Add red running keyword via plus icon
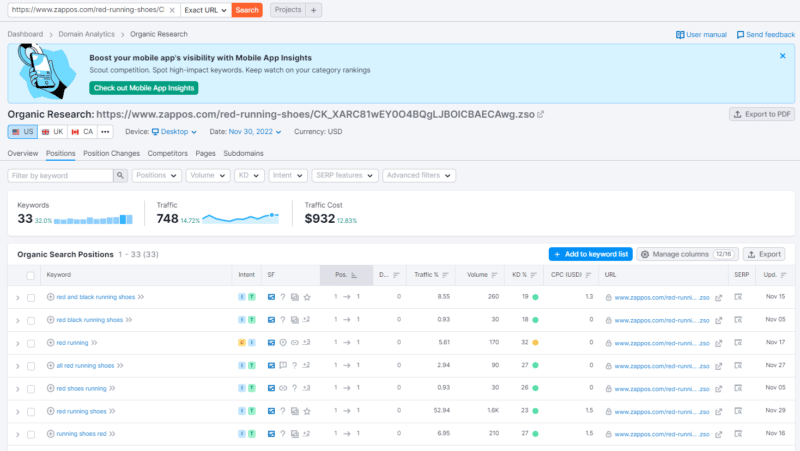The width and height of the screenshot is (800, 451). tap(51, 343)
